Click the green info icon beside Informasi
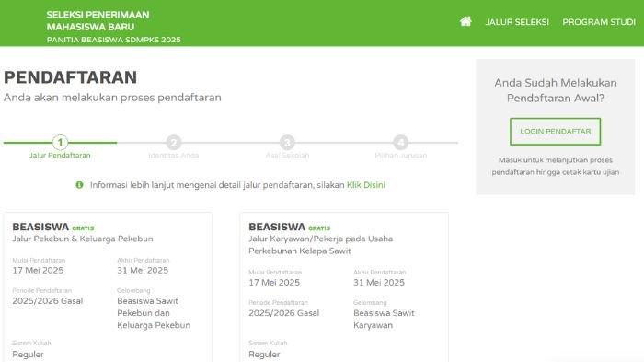Image resolution: width=644 pixels, height=362 pixels. tap(79, 185)
